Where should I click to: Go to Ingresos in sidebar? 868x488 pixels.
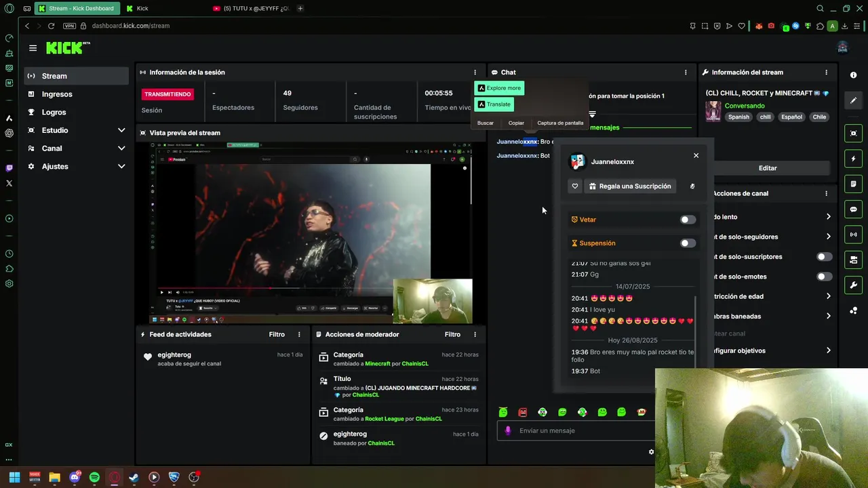[x=76, y=94]
